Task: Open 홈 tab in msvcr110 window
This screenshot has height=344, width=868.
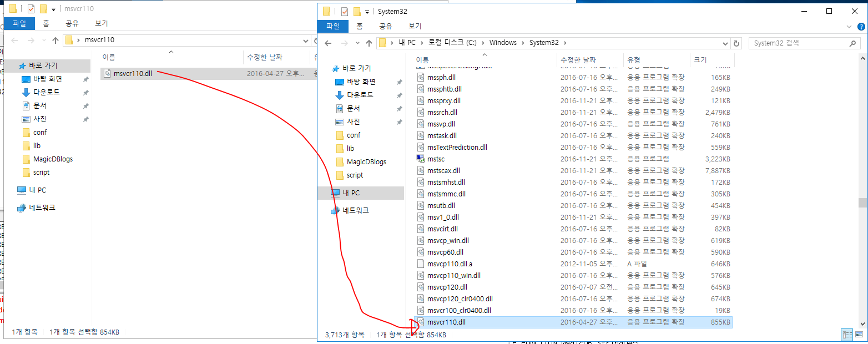Action: pos(46,23)
